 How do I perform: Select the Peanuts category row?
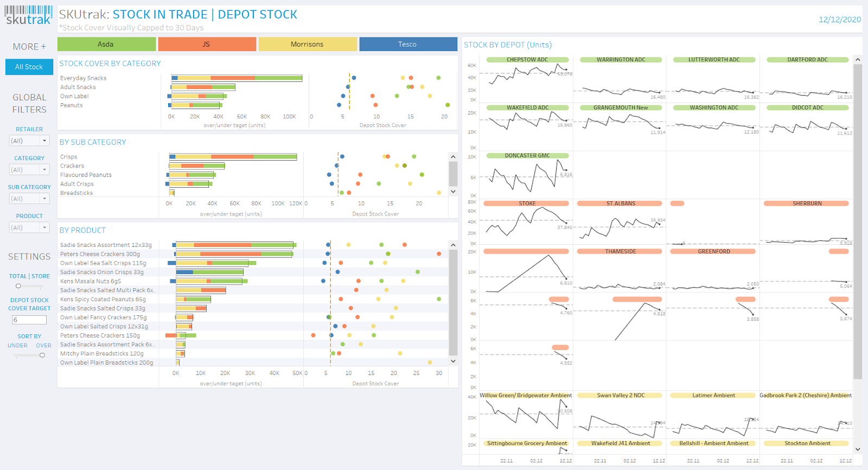(x=72, y=105)
